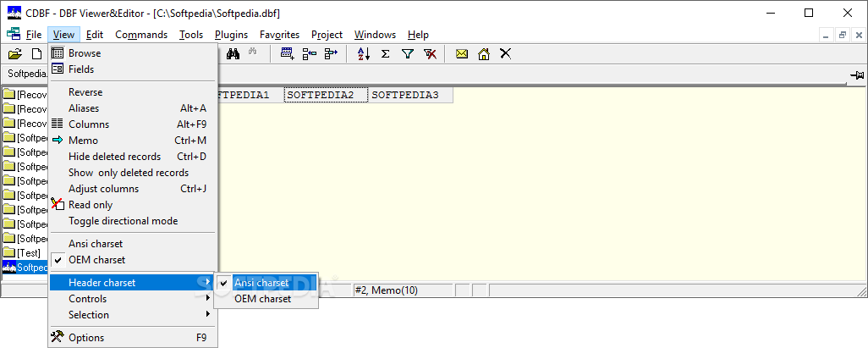
Task: Click the greyed-out Find next binoculars icon
Action: coord(253,53)
